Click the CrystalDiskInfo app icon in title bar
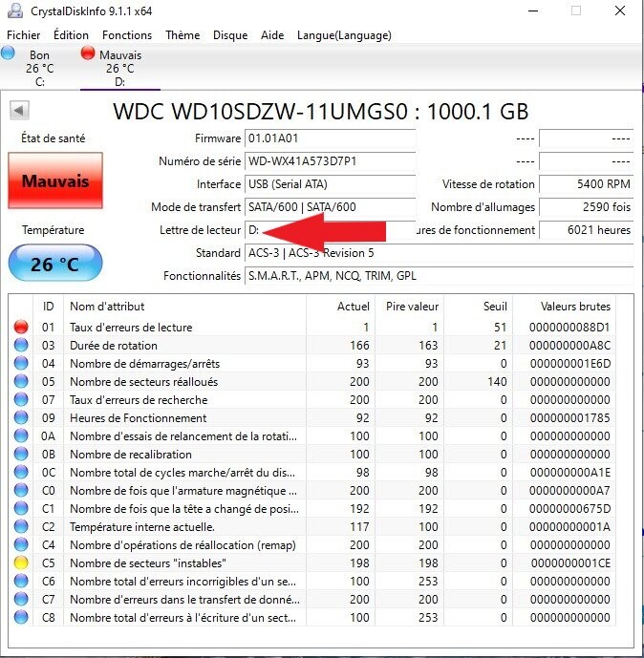 point(14,11)
